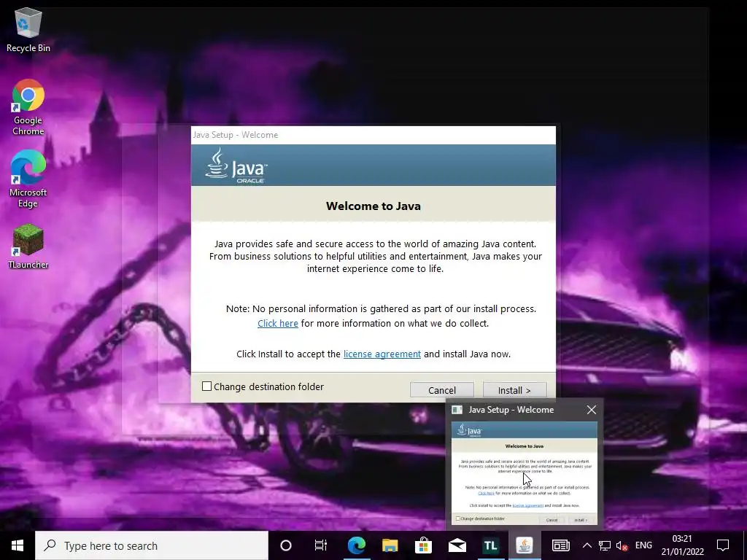Open the Mail app on the taskbar
Image resolution: width=747 pixels, height=560 pixels.
click(457, 545)
